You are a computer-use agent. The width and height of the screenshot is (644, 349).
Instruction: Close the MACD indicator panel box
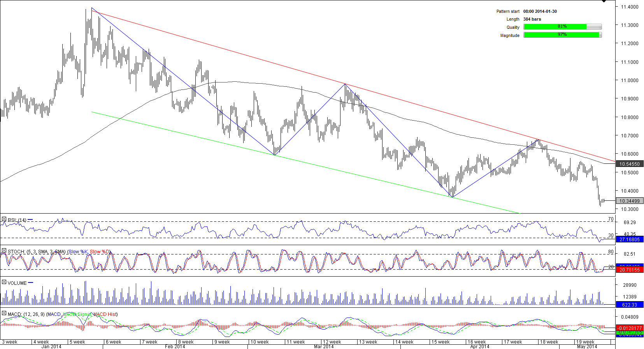tap(4, 314)
